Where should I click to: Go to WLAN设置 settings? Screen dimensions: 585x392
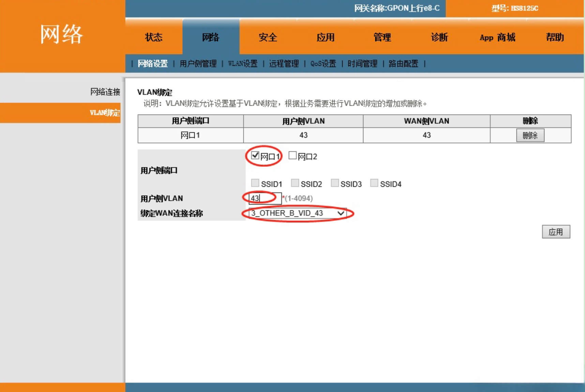point(243,64)
